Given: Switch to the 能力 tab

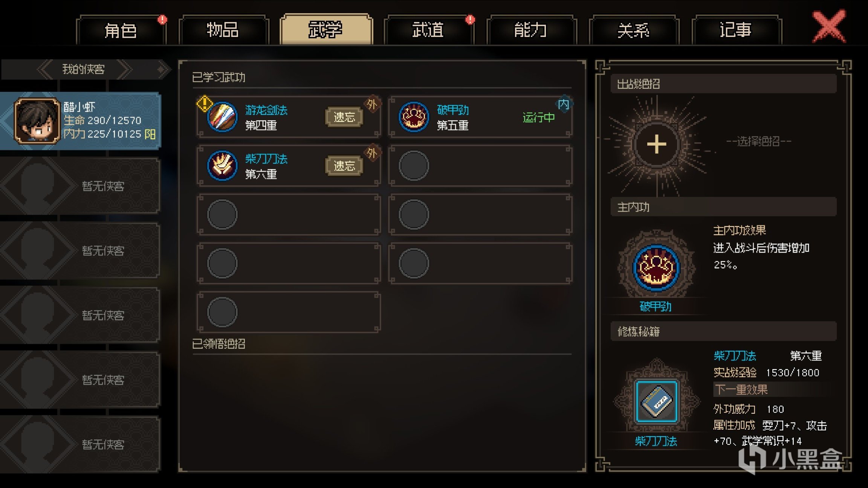Looking at the screenshot, I should (x=531, y=30).
